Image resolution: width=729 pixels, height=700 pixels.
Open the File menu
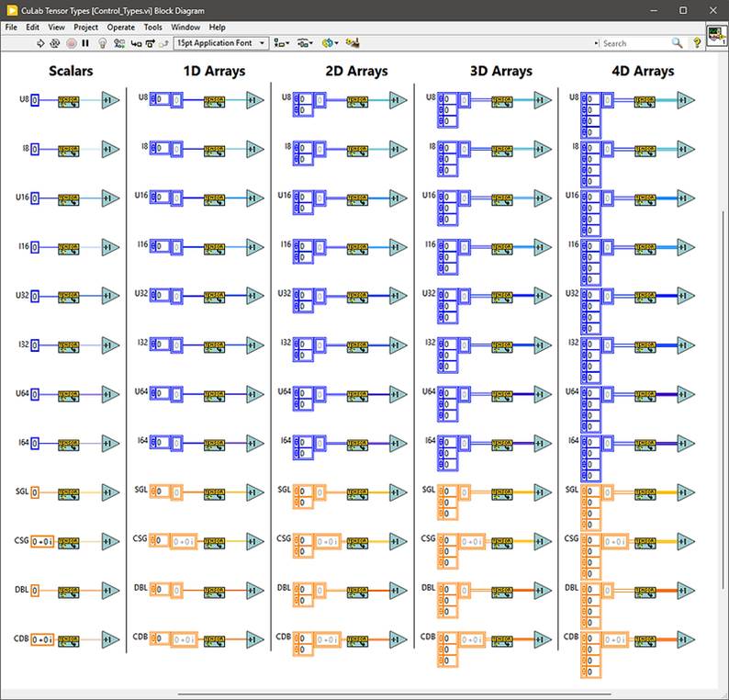click(x=11, y=28)
